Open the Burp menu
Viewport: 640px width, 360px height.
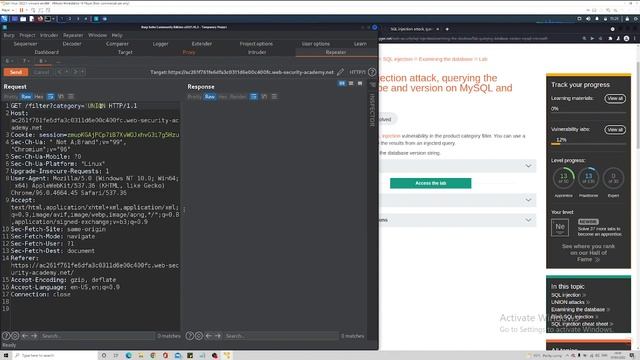pyautogui.click(x=9, y=36)
